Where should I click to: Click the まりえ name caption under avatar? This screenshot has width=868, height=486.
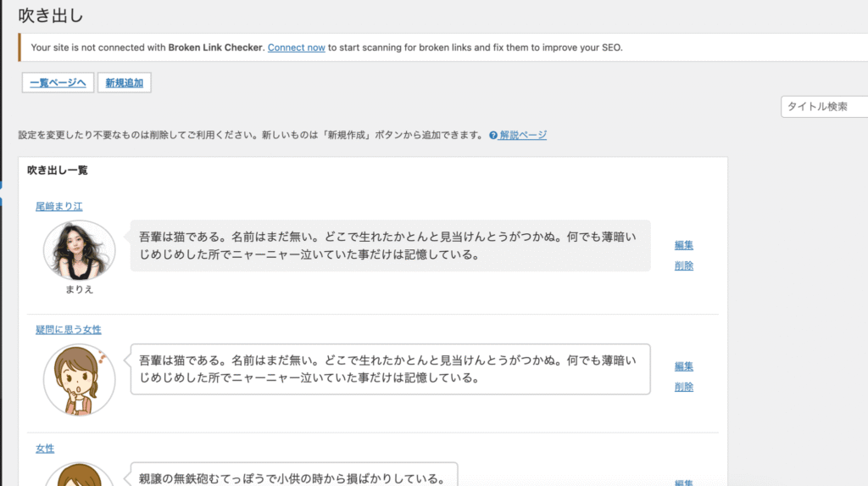(79, 289)
